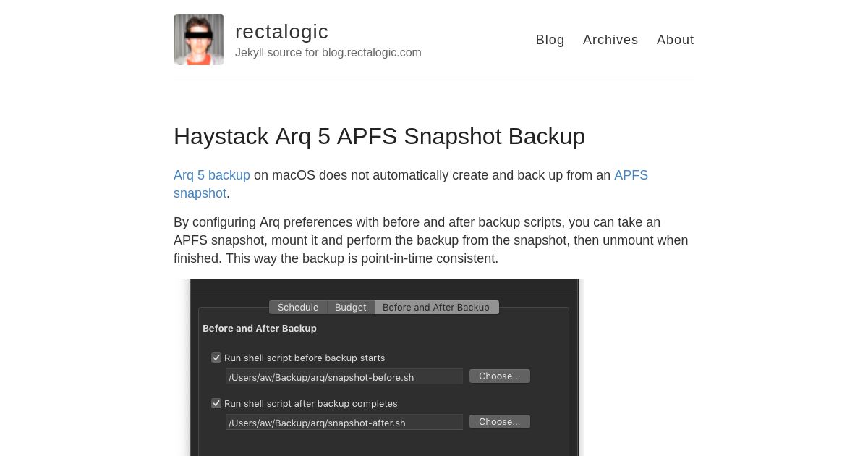Click the rectalogic avatar image
This screenshot has height=456, width=868.
point(199,40)
